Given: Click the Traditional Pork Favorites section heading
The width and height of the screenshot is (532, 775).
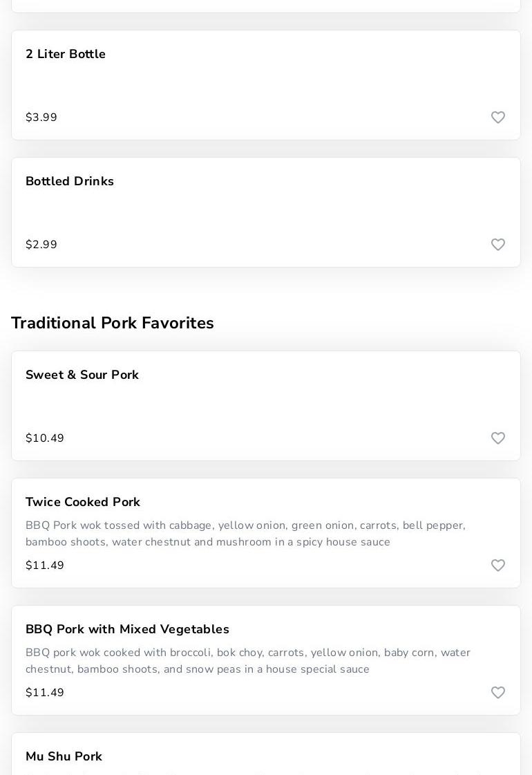Looking at the screenshot, I should tap(113, 323).
